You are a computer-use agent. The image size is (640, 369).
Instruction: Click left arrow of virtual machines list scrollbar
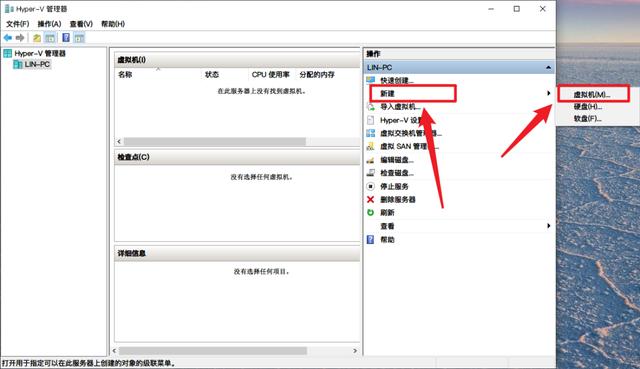119,142
